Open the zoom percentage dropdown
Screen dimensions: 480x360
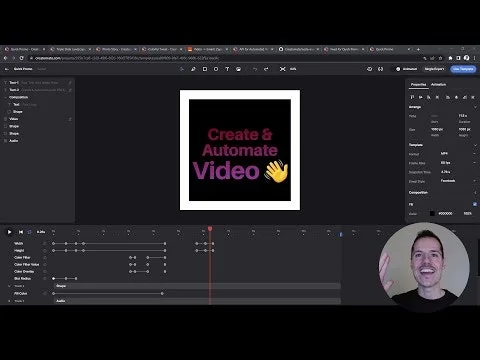coord(293,69)
